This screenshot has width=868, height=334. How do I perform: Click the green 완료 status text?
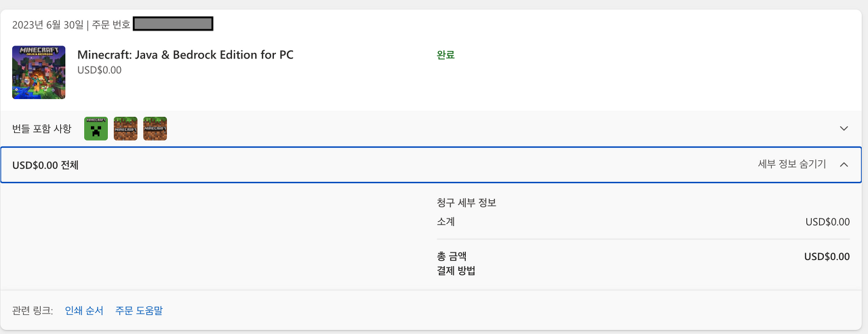tap(446, 55)
